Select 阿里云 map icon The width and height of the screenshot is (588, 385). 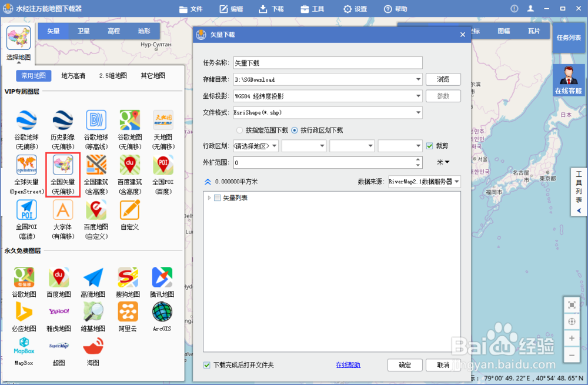[x=128, y=312]
